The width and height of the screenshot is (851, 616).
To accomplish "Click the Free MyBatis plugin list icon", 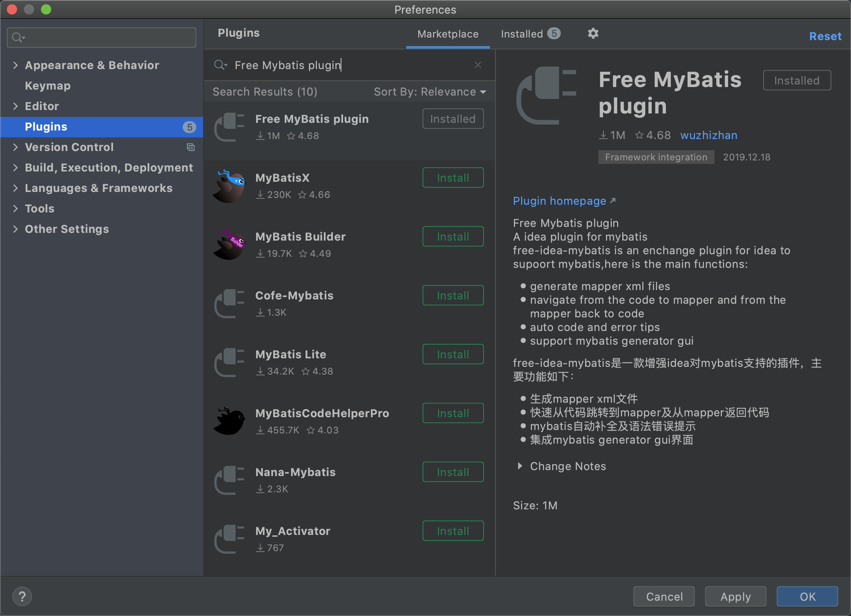I will tap(229, 127).
